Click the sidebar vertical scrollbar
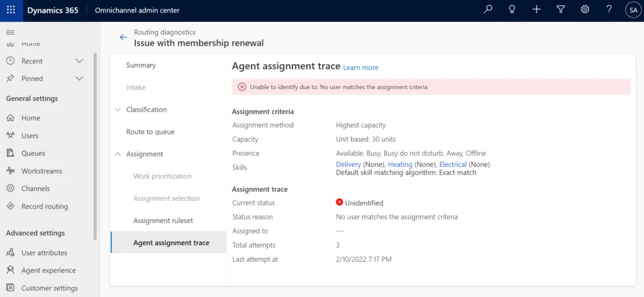The height and width of the screenshot is (297, 644). [x=96, y=146]
